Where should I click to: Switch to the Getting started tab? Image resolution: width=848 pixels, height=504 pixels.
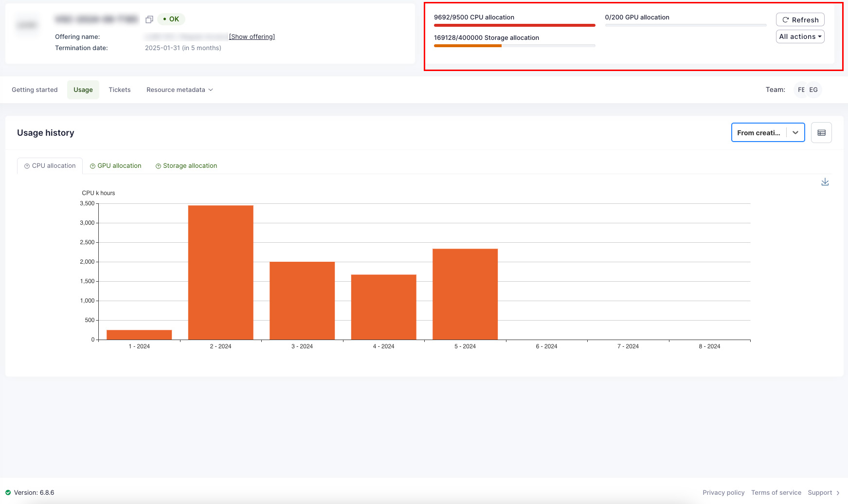(35, 90)
